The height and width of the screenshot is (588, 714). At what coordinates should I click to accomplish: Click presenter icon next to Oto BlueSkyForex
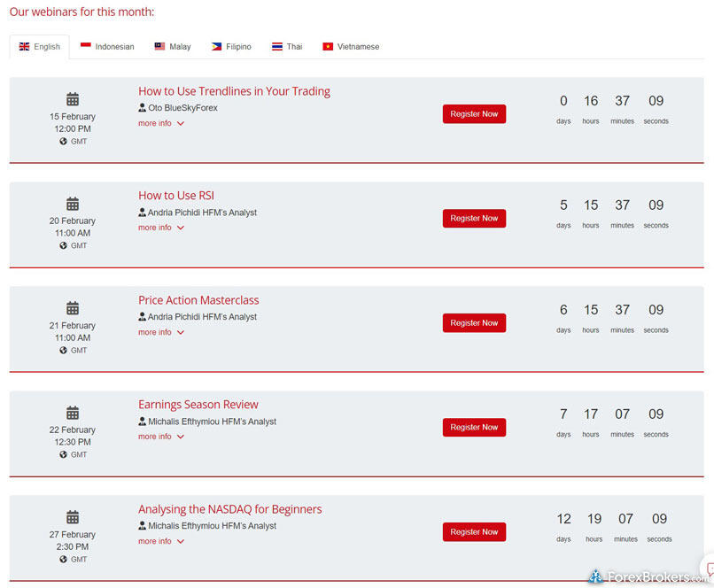(x=142, y=108)
